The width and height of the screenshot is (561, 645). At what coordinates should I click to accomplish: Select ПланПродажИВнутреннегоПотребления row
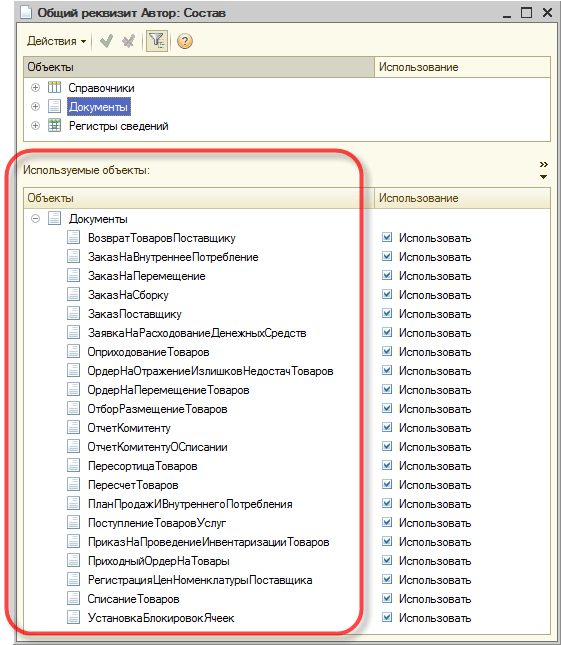click(x=190, y=504)
